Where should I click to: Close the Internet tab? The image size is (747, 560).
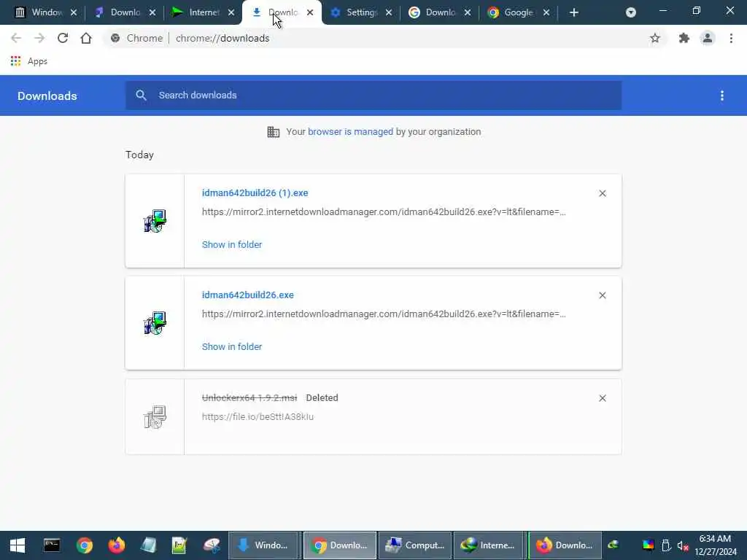pyautogui.click(x=231, y=12)
